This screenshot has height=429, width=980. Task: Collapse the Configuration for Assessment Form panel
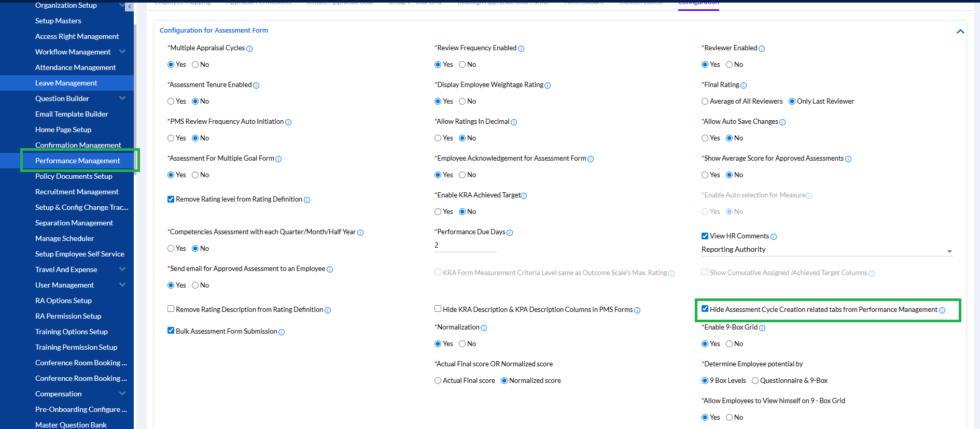click(960, 32)
